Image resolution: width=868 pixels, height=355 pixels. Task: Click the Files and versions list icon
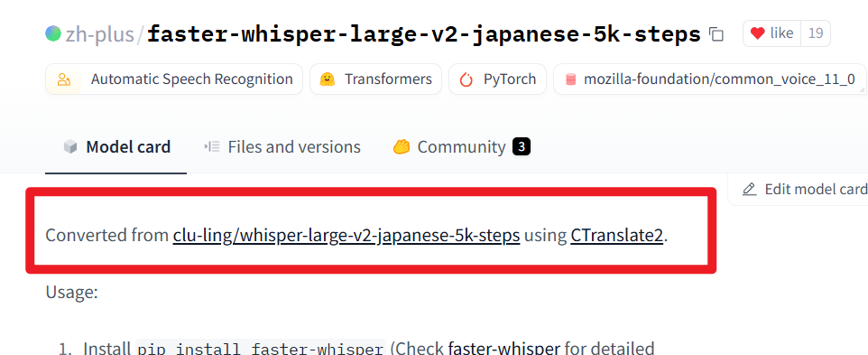pos(212,146)
